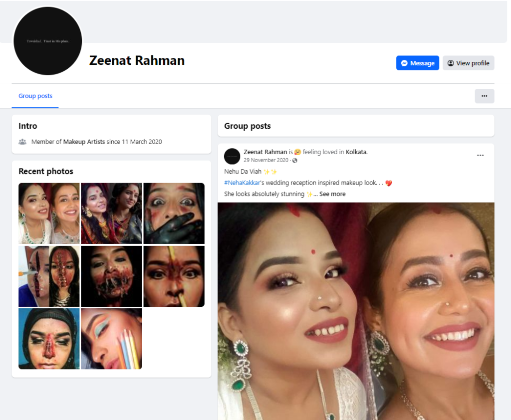
Task: Click the Zeenat Rahman author name on post
Action: tap(265, 152)
